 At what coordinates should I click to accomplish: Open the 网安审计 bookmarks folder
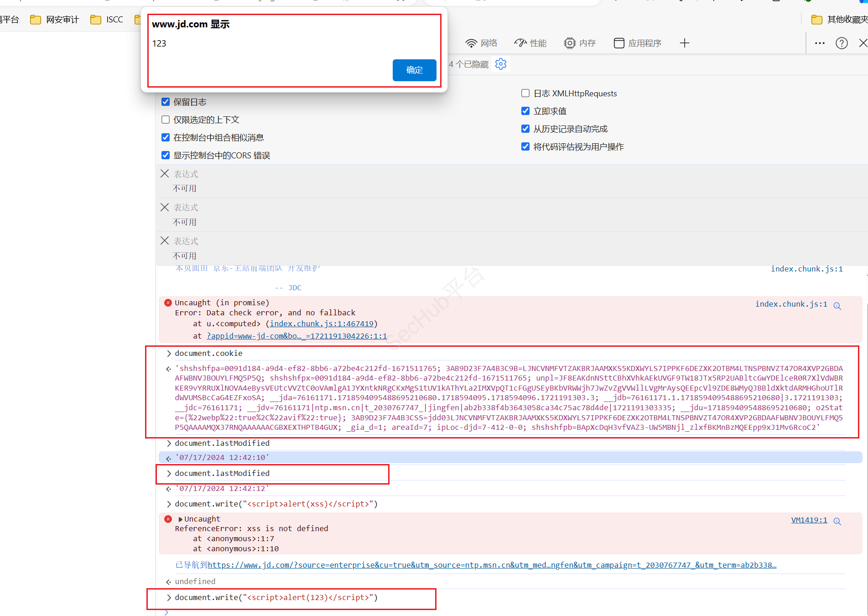pyautogui.click(x=54, y=20)
